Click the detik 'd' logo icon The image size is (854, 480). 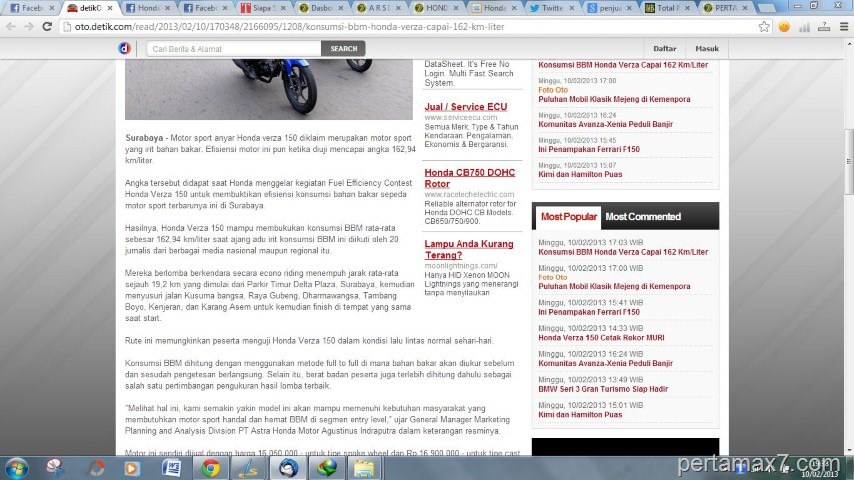(x=125, y=48)
